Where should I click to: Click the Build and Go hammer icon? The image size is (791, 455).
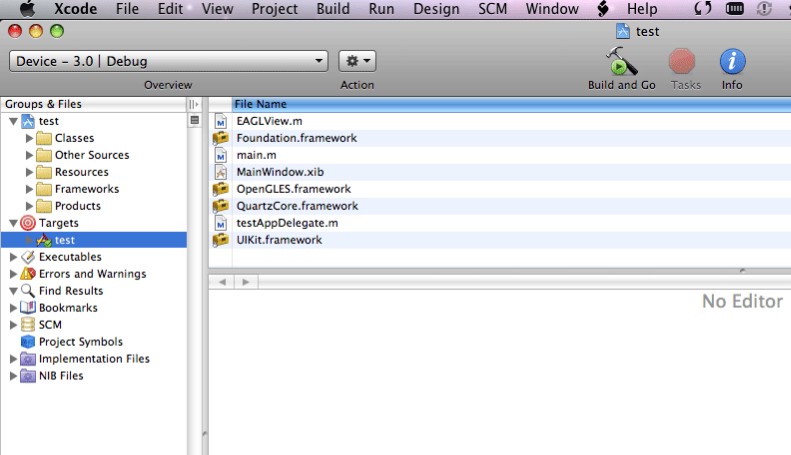coord(622,61)
